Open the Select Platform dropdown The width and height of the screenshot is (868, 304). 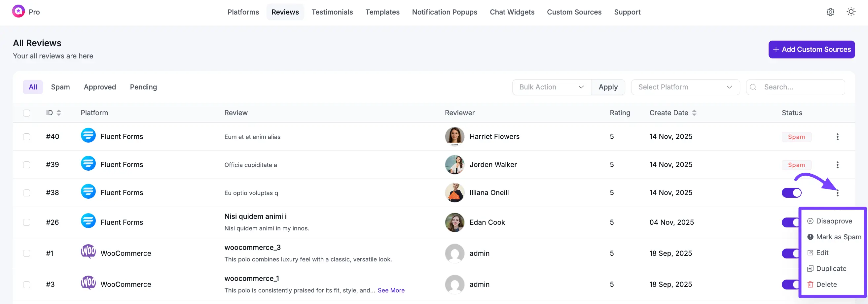pos(685,87)
